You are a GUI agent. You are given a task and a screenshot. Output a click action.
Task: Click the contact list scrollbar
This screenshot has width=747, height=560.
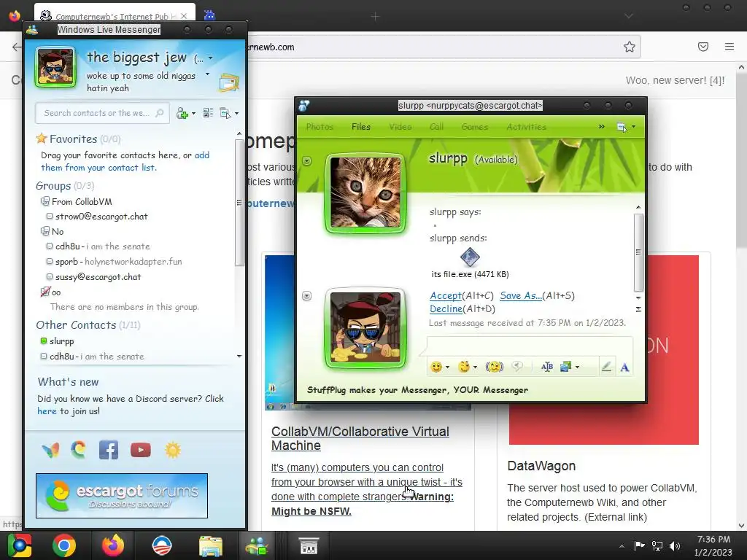pos(239,202)
